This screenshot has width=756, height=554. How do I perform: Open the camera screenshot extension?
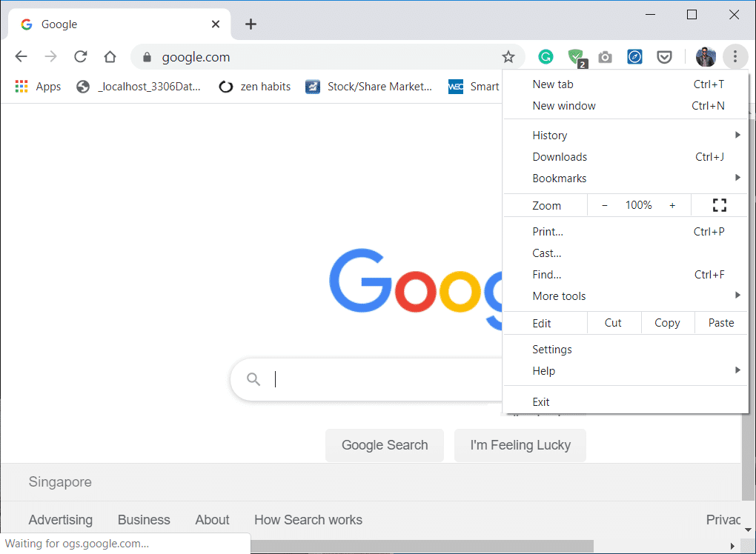tap(605, 56)
